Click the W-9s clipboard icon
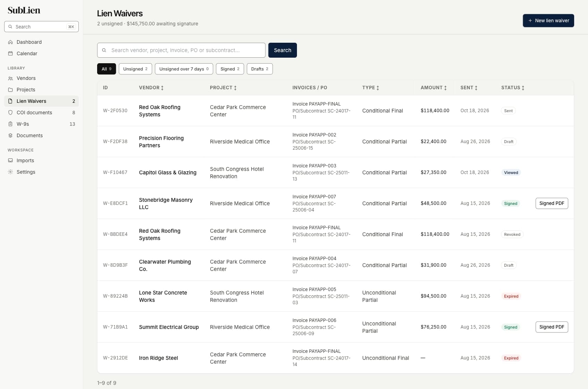The width and height of the screenshot is (588, 389). point(10,124)
